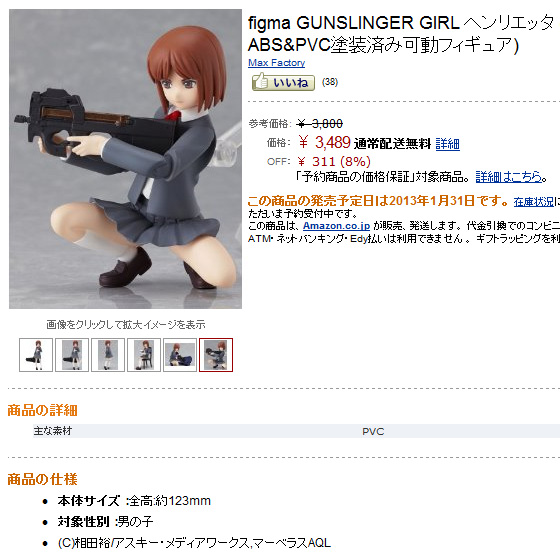Screen dimensions: 560x560
Task: Select fourth thumbnail of figure on chair
Action: (x=144, y=355)
